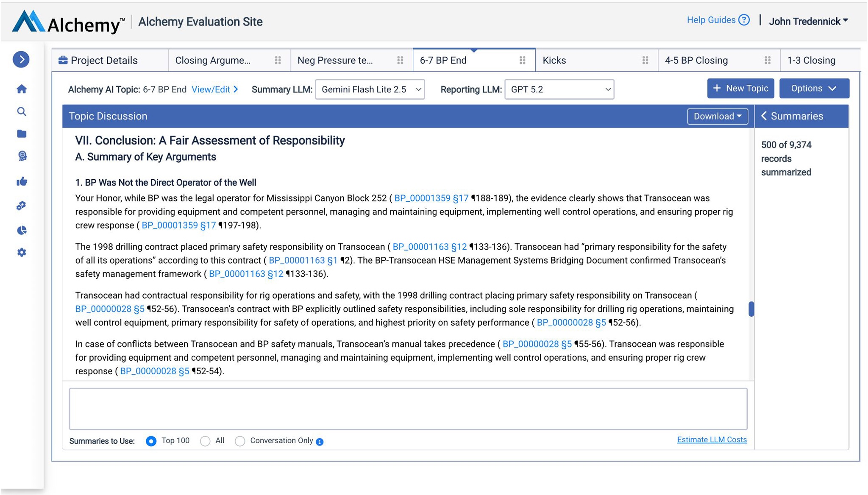Open the Home icon in the sidebar
Viewport: 868px width, 495px height.
22,89
